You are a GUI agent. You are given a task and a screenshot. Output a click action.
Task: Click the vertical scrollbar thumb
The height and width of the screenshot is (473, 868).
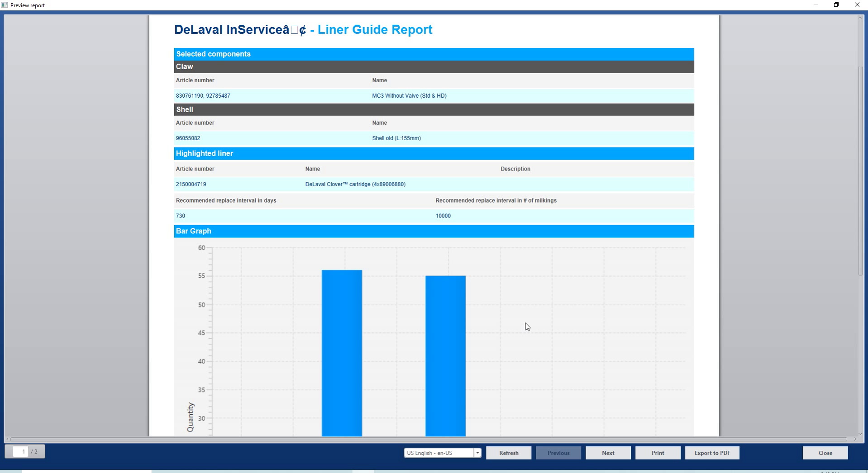click(x=860, y=170)
